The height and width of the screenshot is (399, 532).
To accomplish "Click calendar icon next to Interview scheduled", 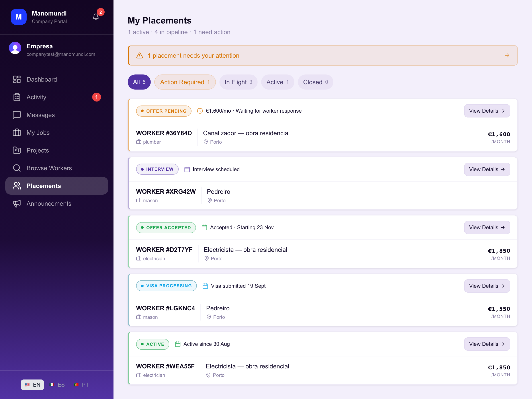I will [x=187, y=169].
